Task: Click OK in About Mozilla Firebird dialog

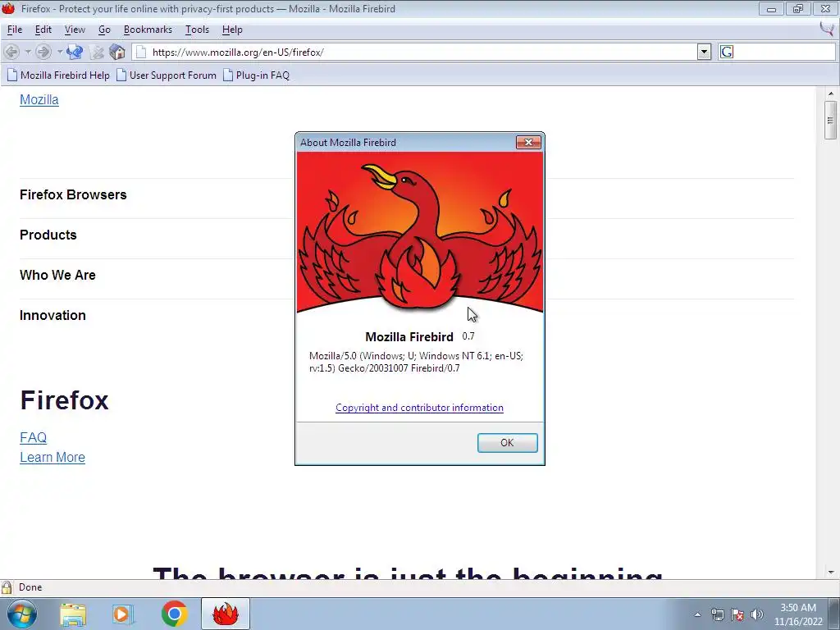Action: coord(507,442)
